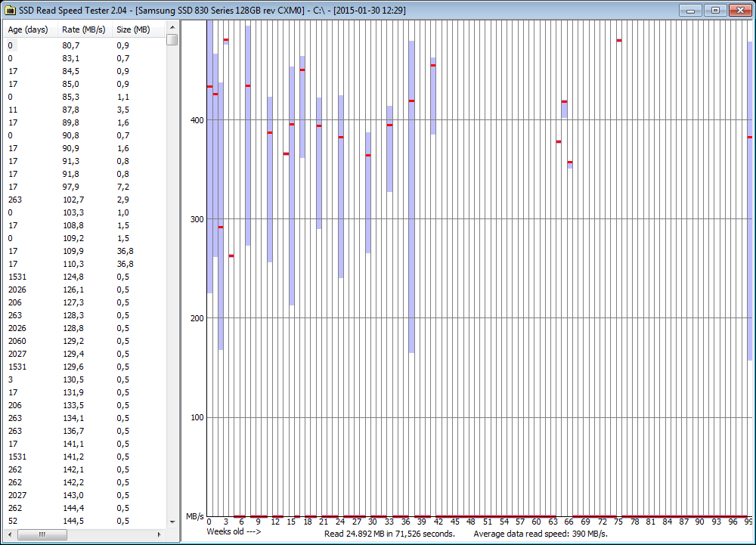Select the row with rate 91,8
The height and width of the screenshot is (545, 756).
click(x=85, y=174)
